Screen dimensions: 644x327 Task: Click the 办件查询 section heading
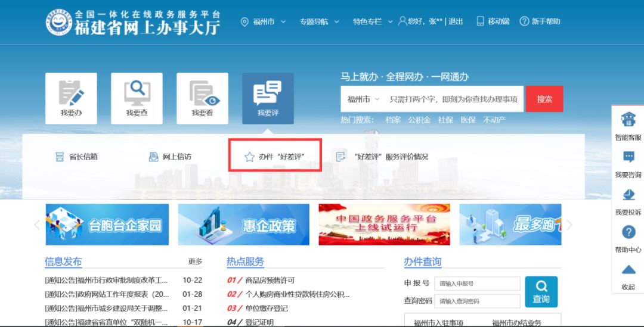point(423,261)
